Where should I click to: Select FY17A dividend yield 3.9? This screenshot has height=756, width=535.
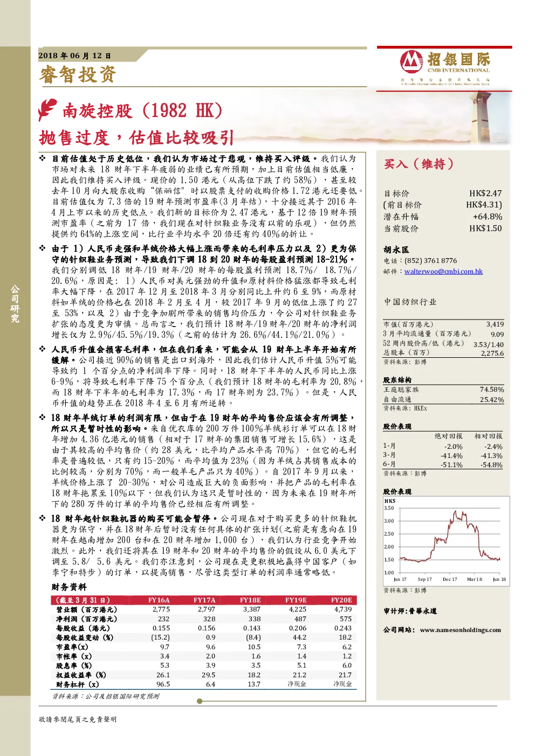(211, 665)
